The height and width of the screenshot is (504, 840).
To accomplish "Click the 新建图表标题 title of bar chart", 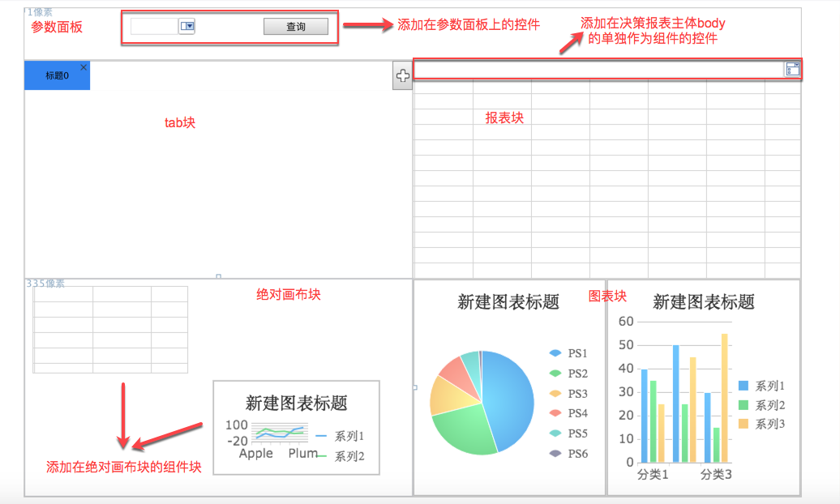I will tap(704, 302).
